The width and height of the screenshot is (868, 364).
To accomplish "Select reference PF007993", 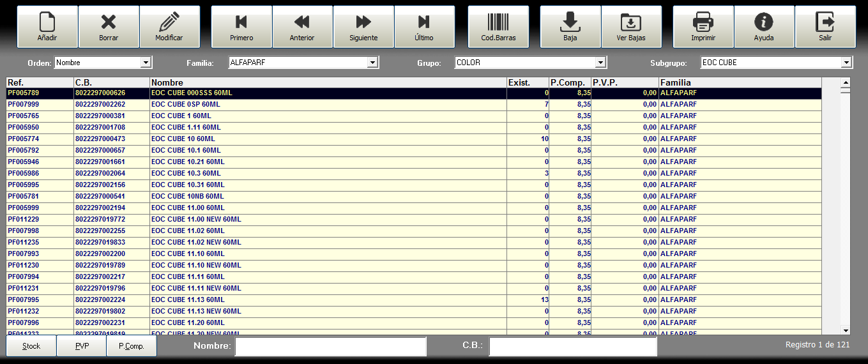I will tap(23, 254).
